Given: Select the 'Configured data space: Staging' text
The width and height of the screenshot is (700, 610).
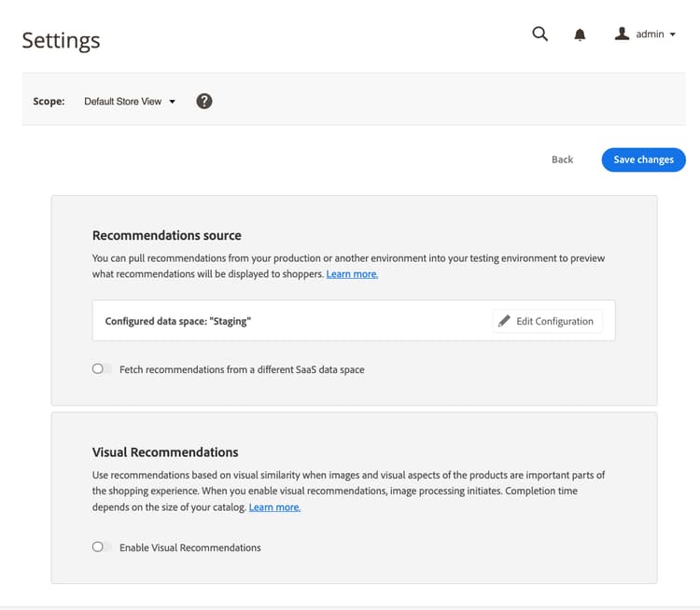Looking at the screenshot, I should pos(178,321).
